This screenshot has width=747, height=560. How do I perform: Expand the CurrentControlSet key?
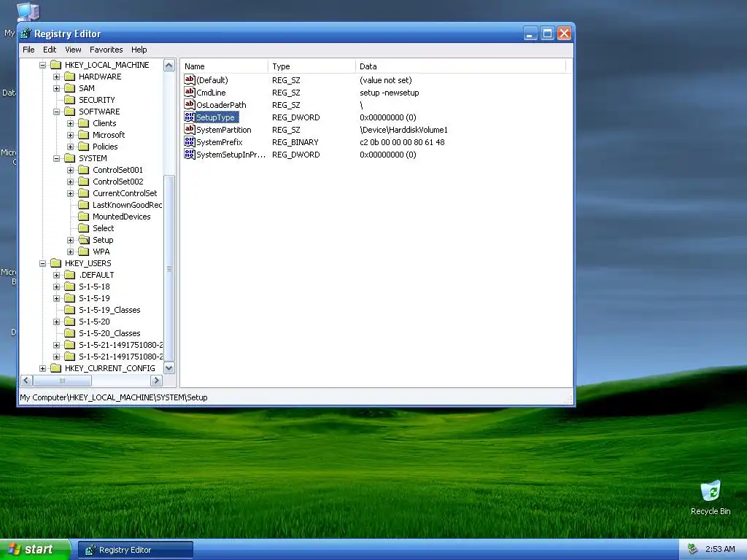[x=71, y=193]
